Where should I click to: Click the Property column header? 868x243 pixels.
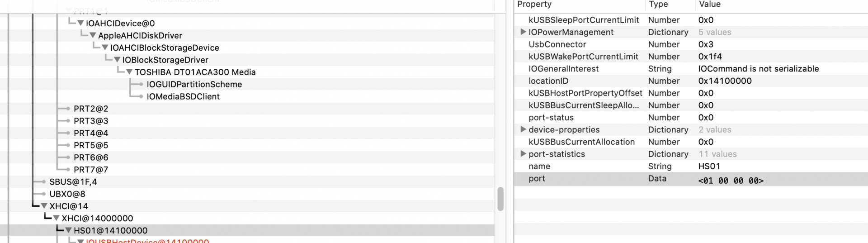click(x=534, y=5)
